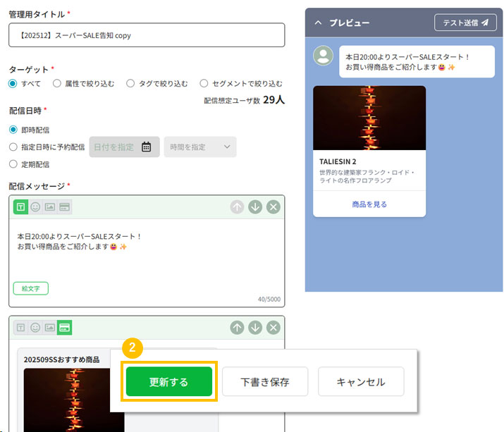Image resolution: width=504 pixels, height=432 pixels.
Task: Open the 時間を指定 time dropdown
Action: point(200,147)
